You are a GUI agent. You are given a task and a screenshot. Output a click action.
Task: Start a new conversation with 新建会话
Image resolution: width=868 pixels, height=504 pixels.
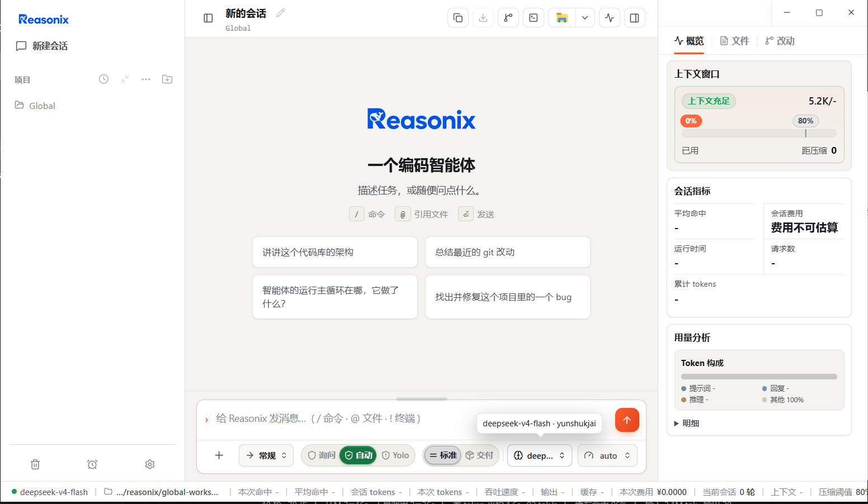click(x=42, y=46)
